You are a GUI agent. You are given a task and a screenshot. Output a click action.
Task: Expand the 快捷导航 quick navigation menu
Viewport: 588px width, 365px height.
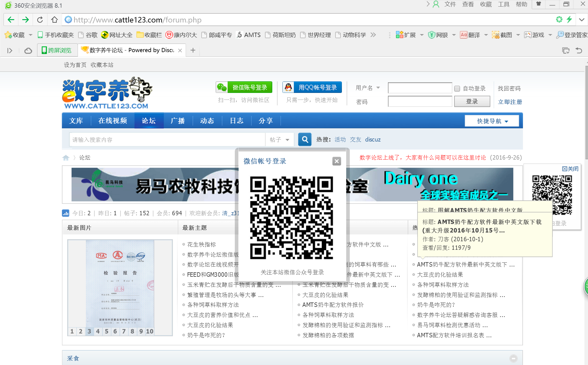(492, 121)
